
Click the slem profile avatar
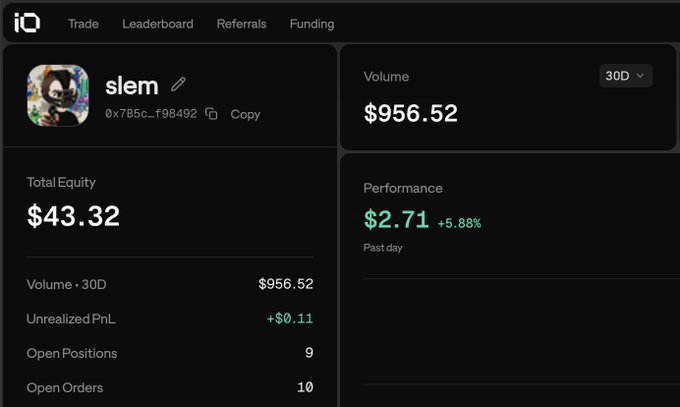pyautogui.click(x=58, y=95)
